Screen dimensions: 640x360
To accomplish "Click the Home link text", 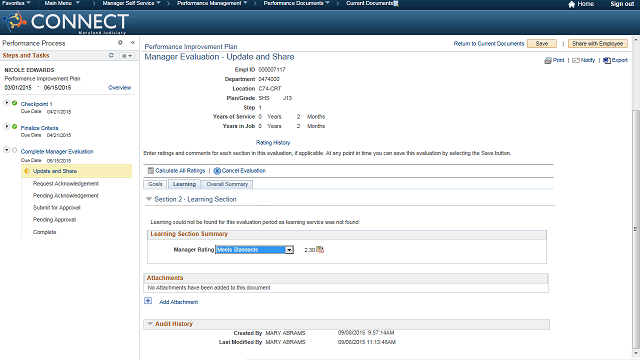I will pos(585,4).
